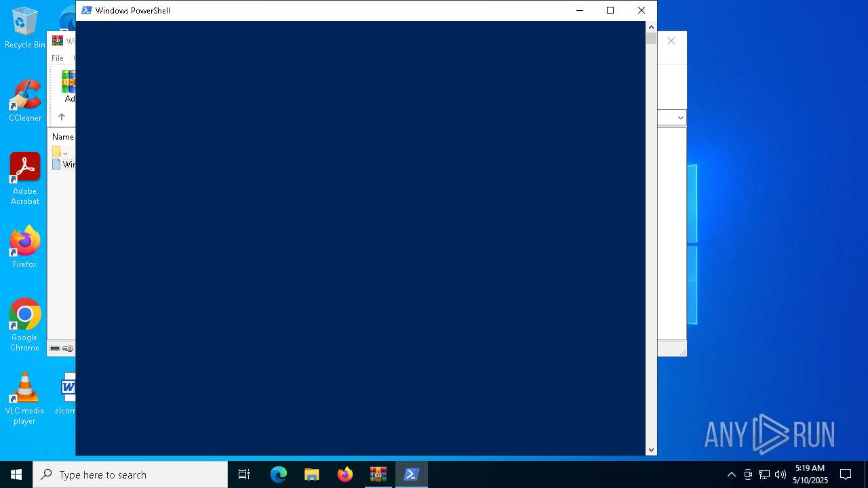Maximize the Windows PowerShell window

(610, 10)
